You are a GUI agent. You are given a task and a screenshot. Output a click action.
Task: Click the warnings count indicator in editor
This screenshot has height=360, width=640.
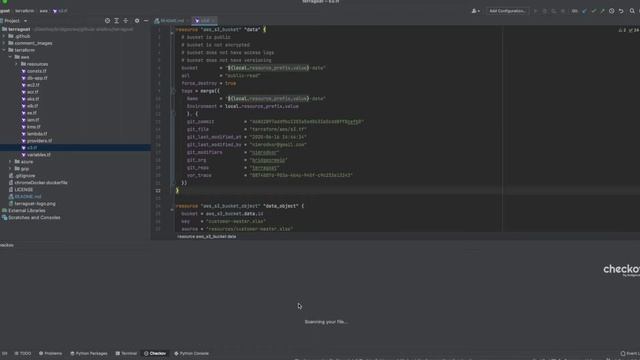tap(622, 30)
